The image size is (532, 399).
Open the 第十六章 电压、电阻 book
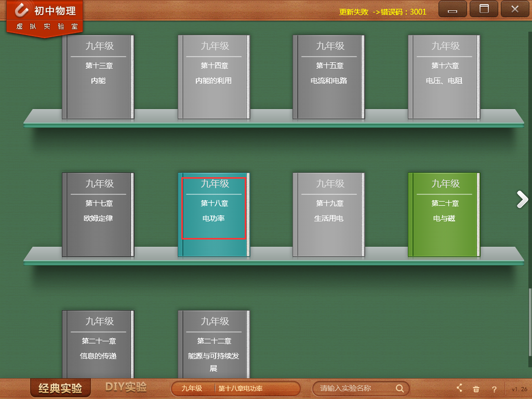pos(444,77)
